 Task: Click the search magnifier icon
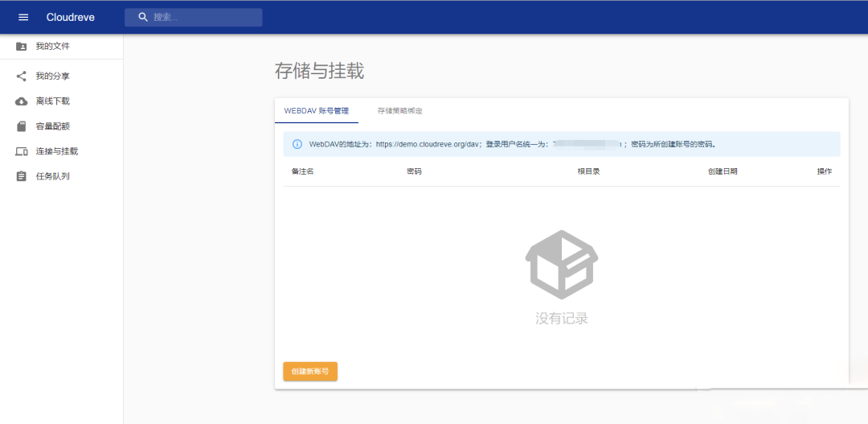143,17
